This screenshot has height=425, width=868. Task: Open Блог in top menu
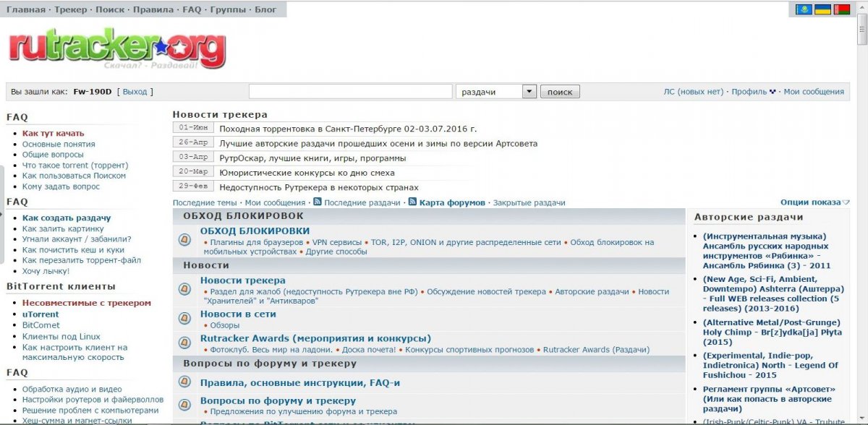pyautogui.click(x=265, y=10)
